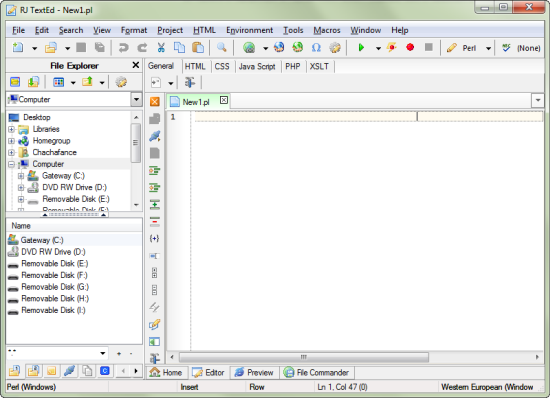Click the yellow favorites icon in File Explorer toolbar
This screenshot has height=398, width=550.
(x=15, y=82)
